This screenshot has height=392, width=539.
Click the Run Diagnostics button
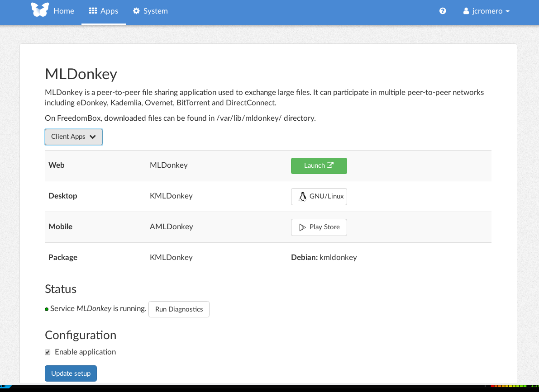click(x=179, y=309)
